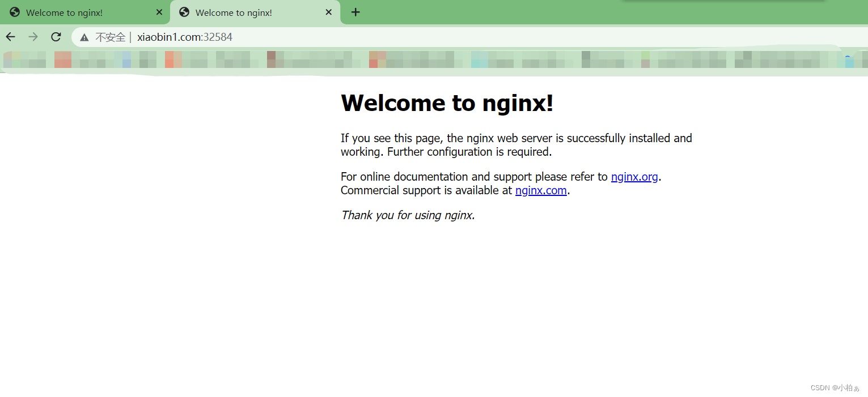Open the nginx.org documentation link
868x397 pixels.
[x=634, y=177]
